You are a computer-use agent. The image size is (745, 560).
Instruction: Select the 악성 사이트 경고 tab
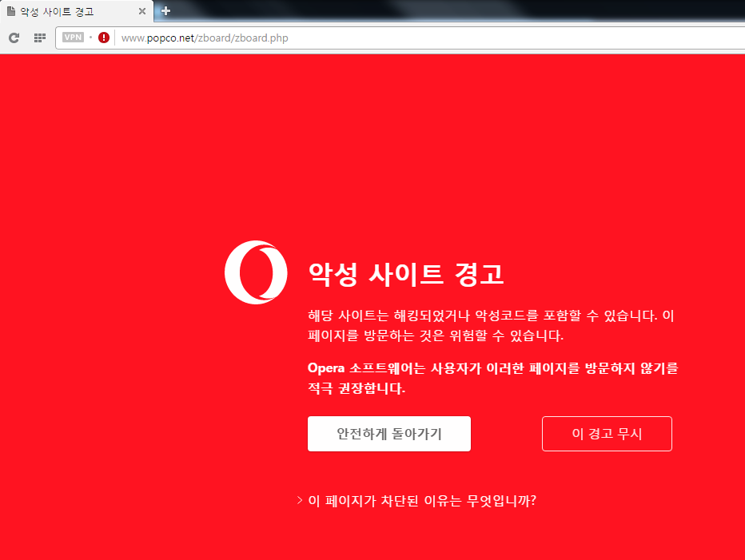(x=77, y=11)
